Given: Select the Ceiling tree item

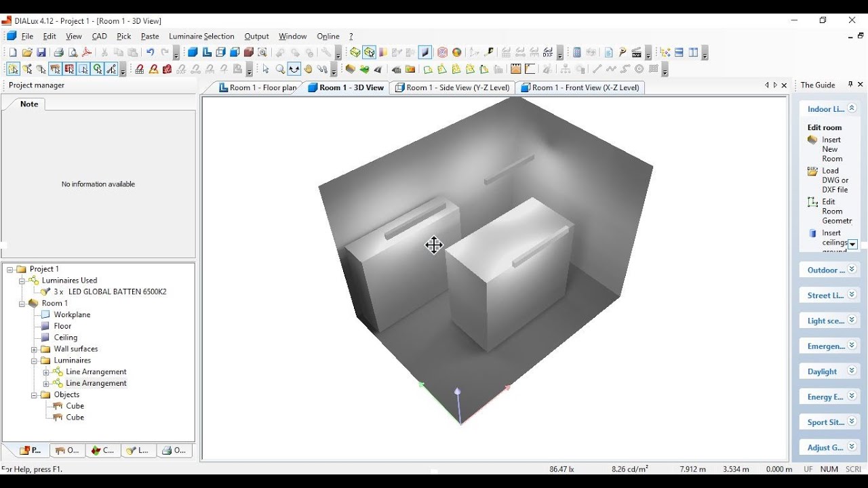Looking at the screenshot, I should (x=66, y=338).
